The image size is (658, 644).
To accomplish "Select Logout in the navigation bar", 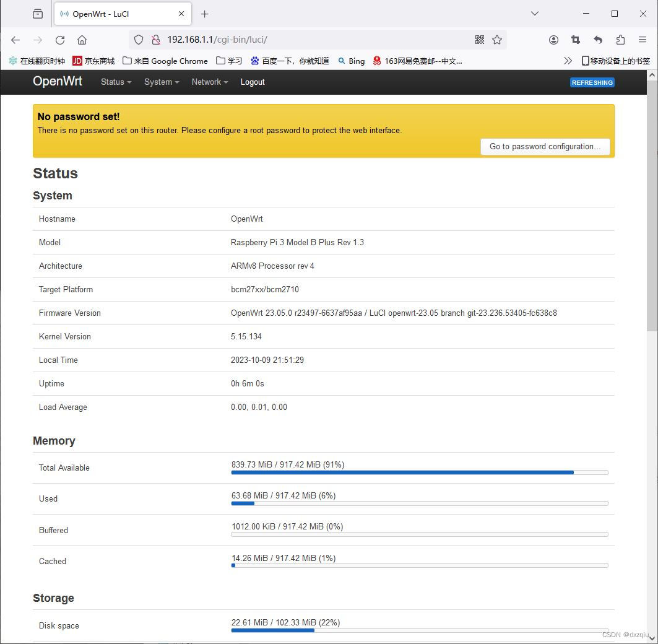I will pyautogui.click(x=253, y=82).
